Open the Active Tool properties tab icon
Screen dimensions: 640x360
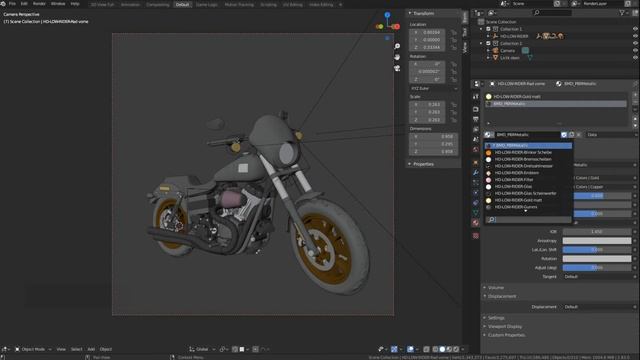(476, 97)
